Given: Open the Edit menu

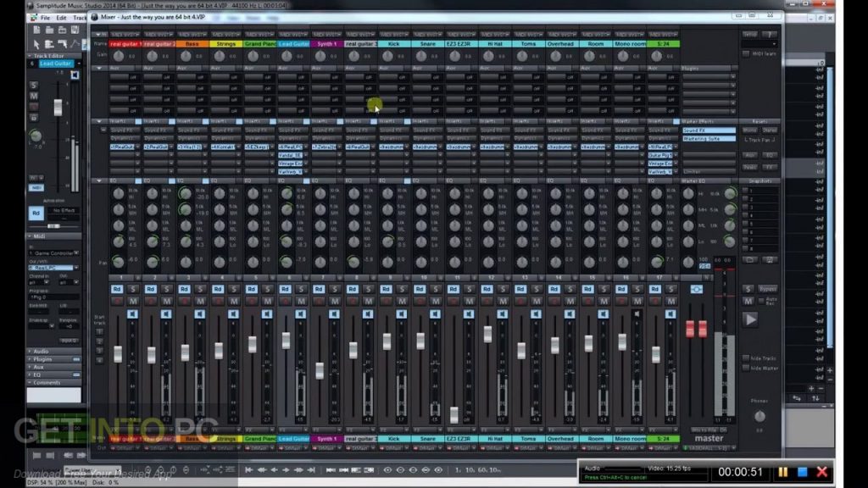Looking at the screenshot, I should 61,18.
